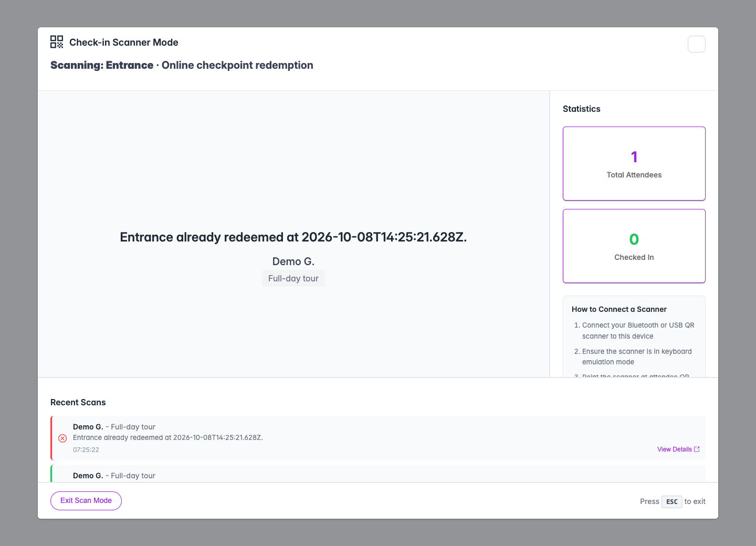
Task: Click the 'How to Connect a Scanner' heading
Action: tap(619, 310)
